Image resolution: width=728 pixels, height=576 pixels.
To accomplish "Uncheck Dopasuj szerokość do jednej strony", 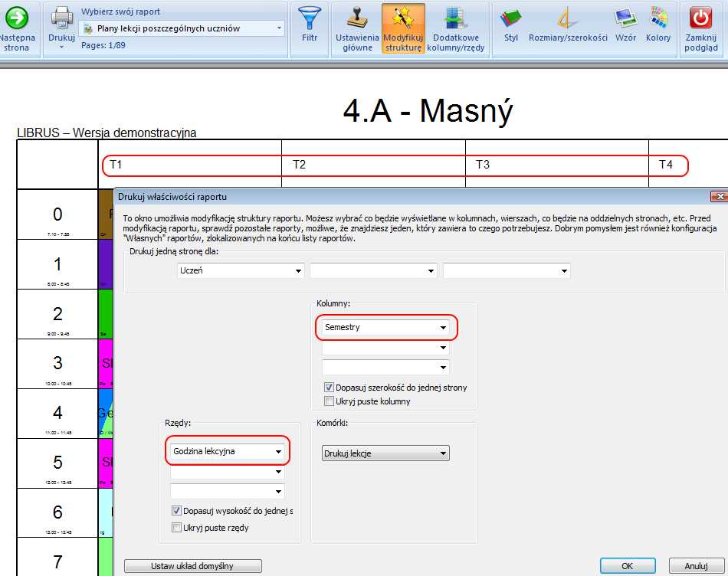I will 330,388.
